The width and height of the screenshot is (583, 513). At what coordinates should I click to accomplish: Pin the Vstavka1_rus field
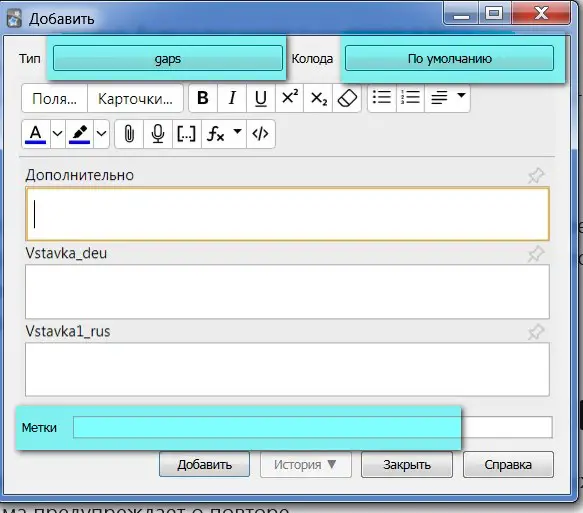pyautogui.click(x=536, y=332)
